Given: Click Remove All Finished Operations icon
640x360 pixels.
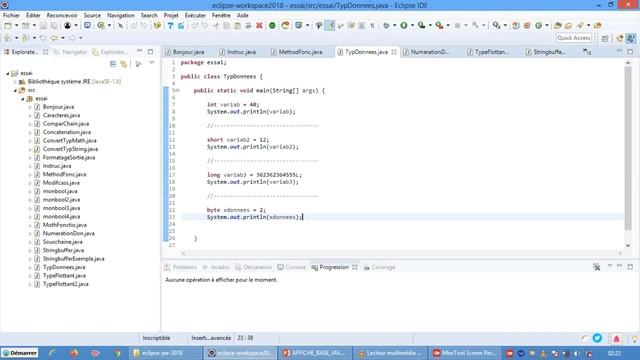Looking at the screenshot, I should [x=597, y=267].
